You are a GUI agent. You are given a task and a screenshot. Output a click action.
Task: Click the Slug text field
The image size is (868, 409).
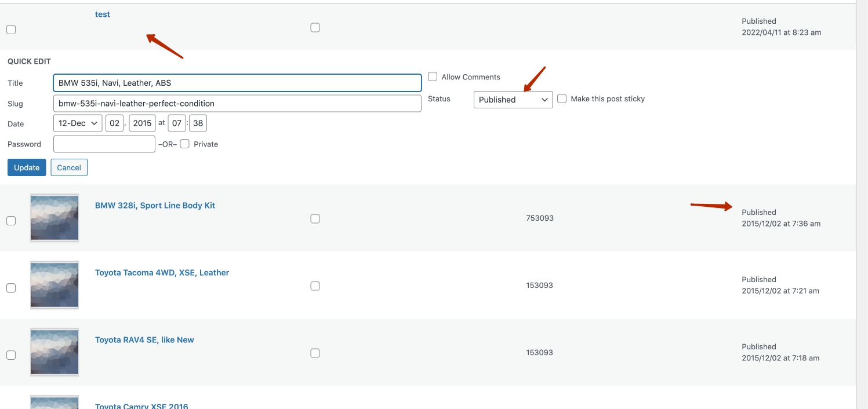tap(237, 104)
